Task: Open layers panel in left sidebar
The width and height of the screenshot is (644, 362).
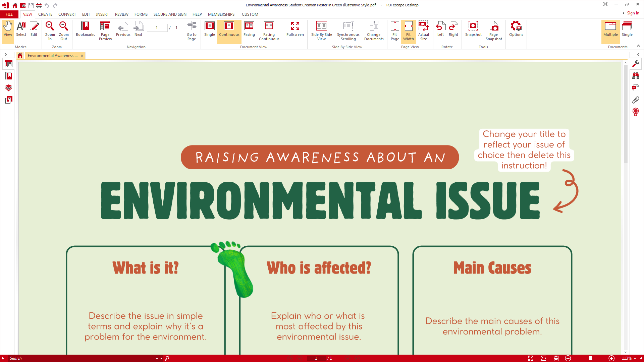Action: 9,88
